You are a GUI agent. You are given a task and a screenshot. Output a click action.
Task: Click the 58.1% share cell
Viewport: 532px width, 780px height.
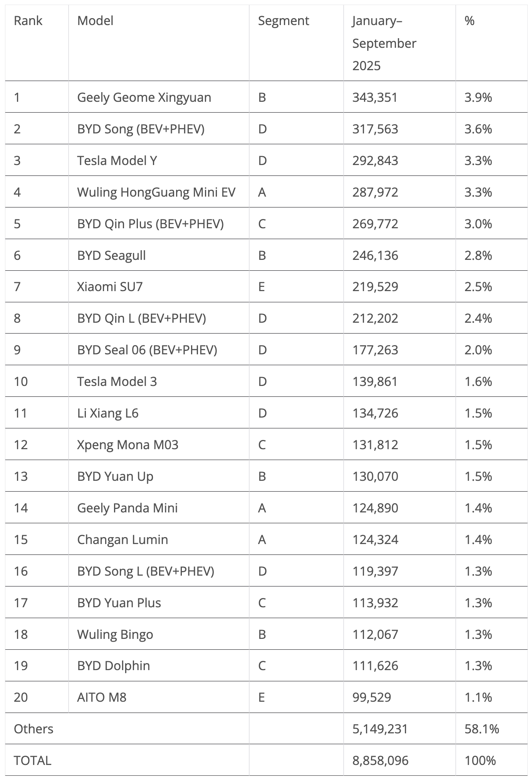[482, 729]
